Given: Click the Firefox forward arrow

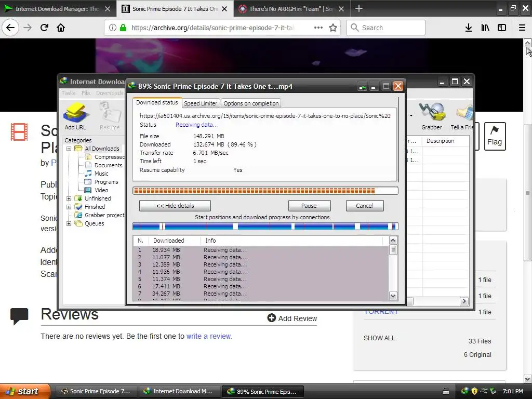Looking at the screenshot, I should (x=28, y=28).
